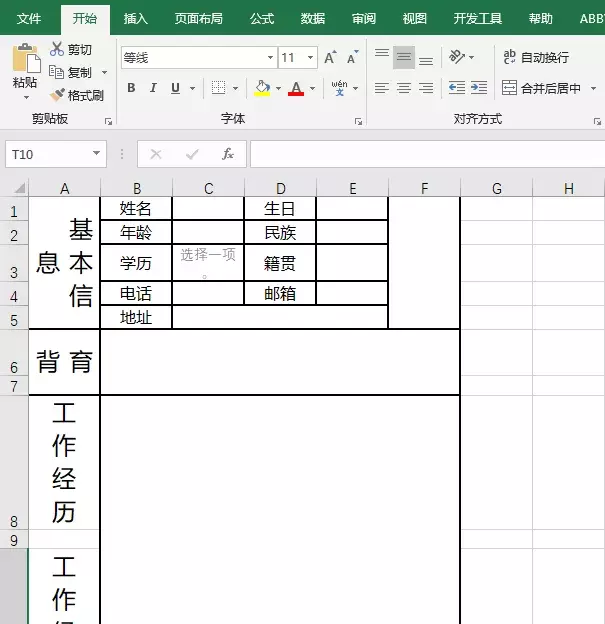Click the 选择一项 placeholder cell
605x624 pixels.
pos(208,263)
